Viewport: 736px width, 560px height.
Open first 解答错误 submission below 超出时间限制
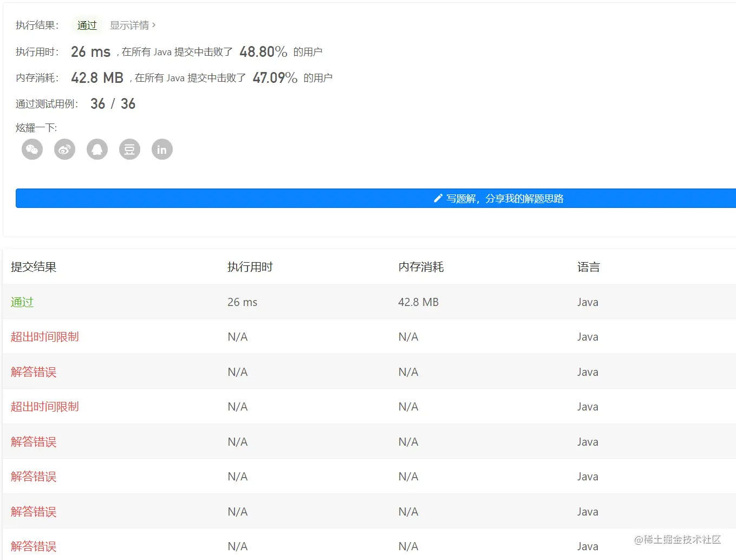(x=34, y=372)
